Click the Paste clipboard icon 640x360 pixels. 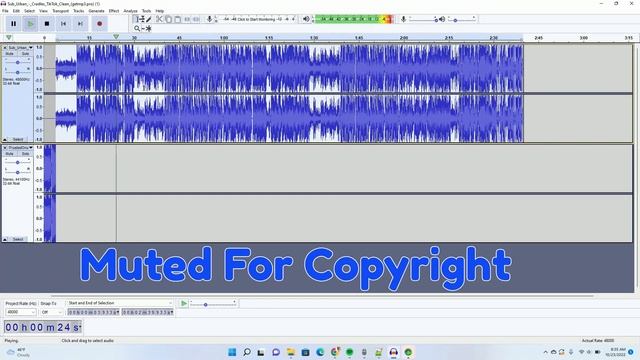click(x=178, y=19)
